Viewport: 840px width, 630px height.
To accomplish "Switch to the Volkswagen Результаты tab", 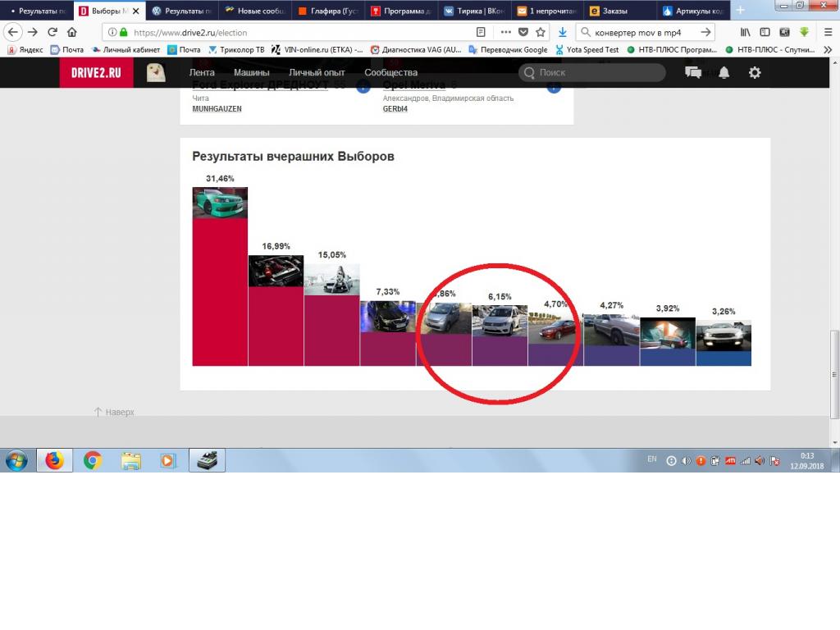I will click(x=181, y=11).
